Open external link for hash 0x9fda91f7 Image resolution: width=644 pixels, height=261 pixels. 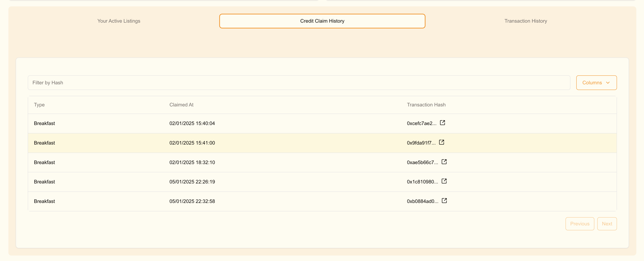(442, 142)
